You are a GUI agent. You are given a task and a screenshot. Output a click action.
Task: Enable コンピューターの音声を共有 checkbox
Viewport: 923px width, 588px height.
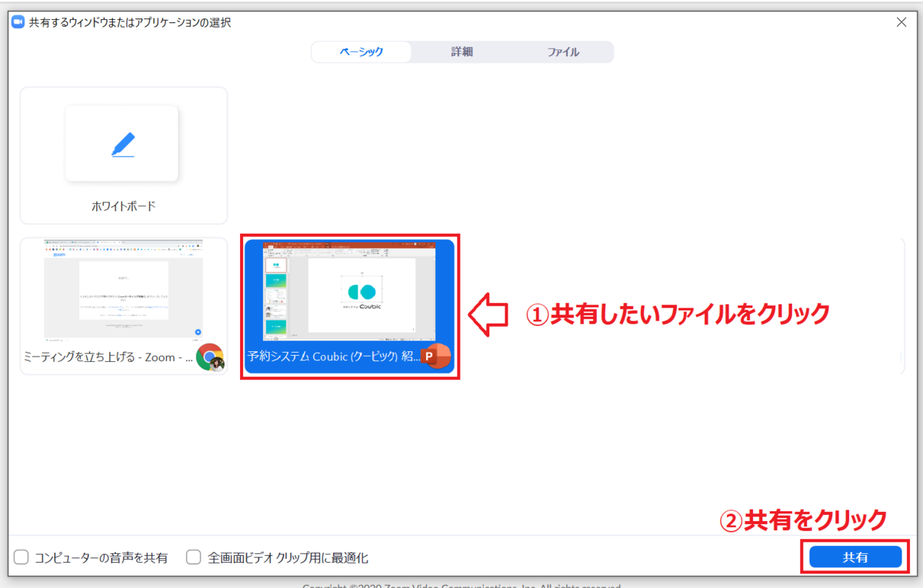click(22, 557)
